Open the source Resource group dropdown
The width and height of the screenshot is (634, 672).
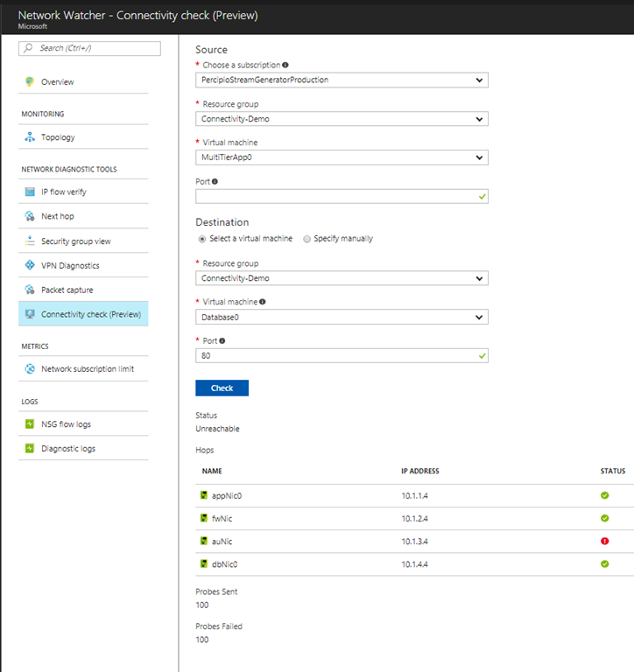coord(342,119)
